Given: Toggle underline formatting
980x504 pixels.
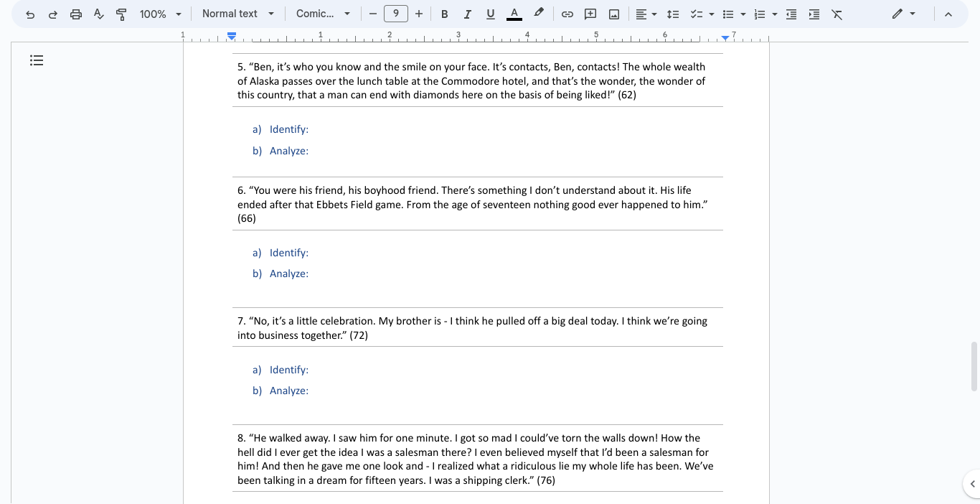Looking at the screenshot, I should pyautogui.click(x=491, y=14).
